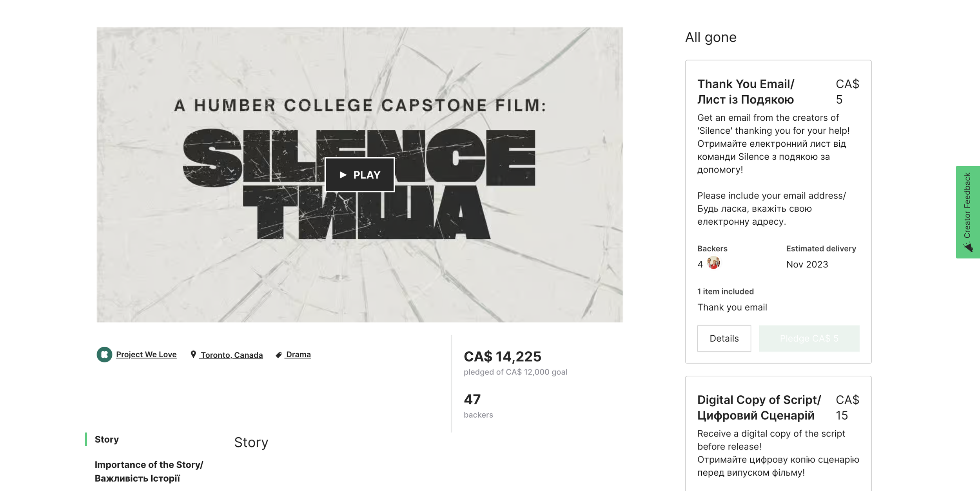Open the Toronto, Canada location link
980x491 pixels.
(x=231, y=355)
